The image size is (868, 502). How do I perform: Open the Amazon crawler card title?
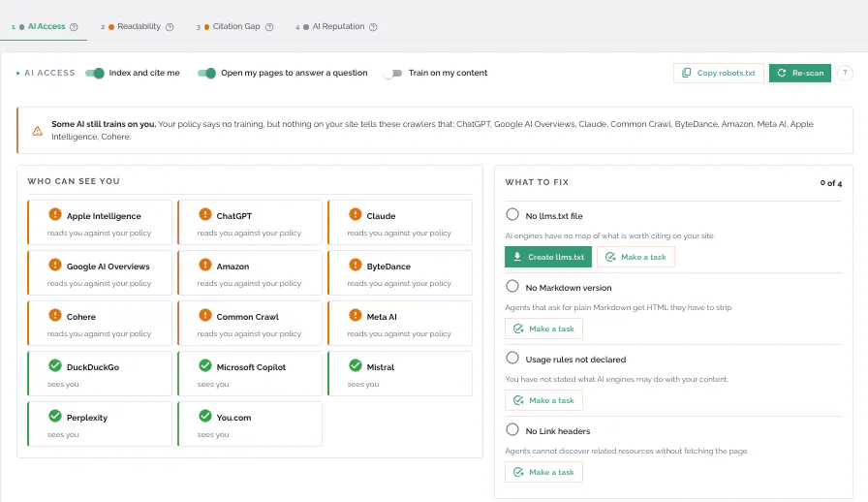232,267
